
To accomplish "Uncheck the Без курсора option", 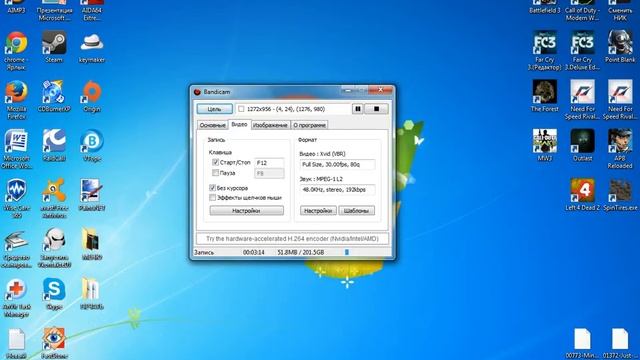I will [212, 188].
